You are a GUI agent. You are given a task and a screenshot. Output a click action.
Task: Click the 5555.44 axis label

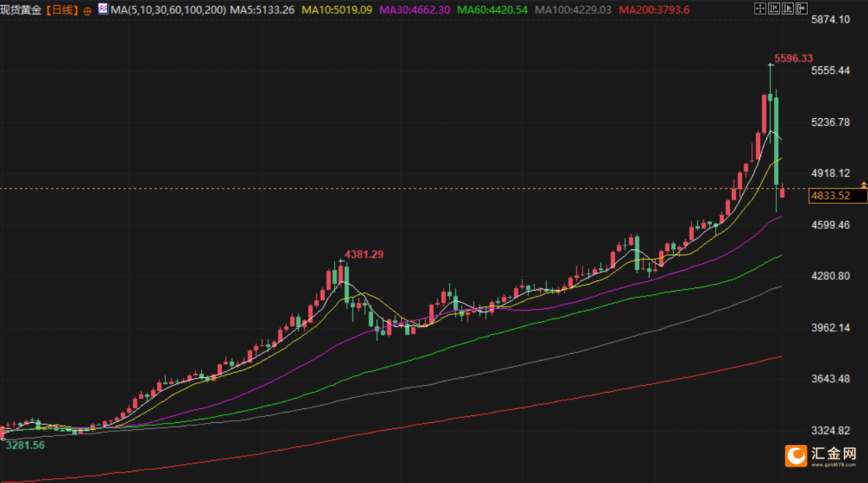point(831,70)
